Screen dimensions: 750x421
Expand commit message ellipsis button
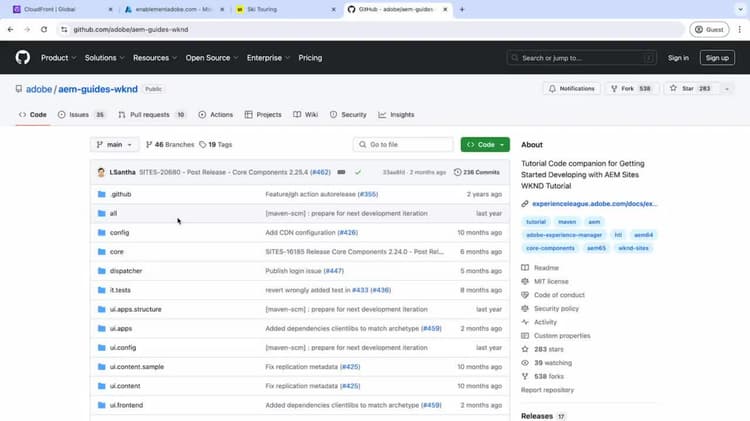pos(341,172)
